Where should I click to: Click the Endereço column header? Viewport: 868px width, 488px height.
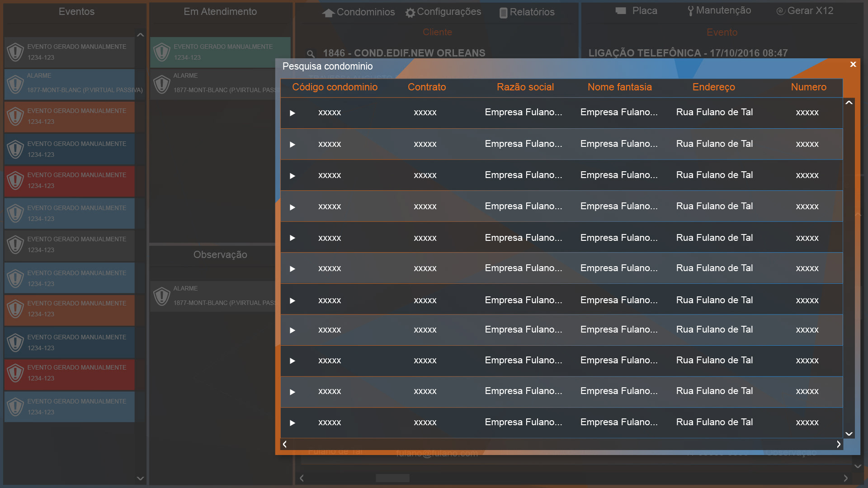[x=714, y=87]
